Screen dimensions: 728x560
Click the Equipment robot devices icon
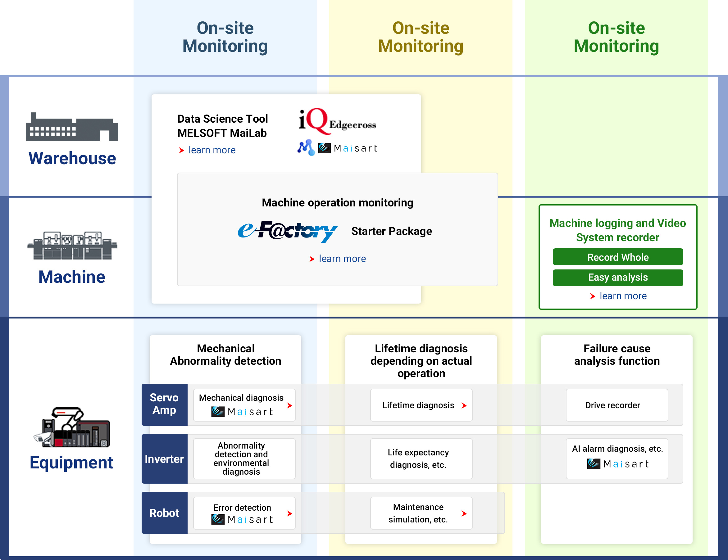coord(72,427)
